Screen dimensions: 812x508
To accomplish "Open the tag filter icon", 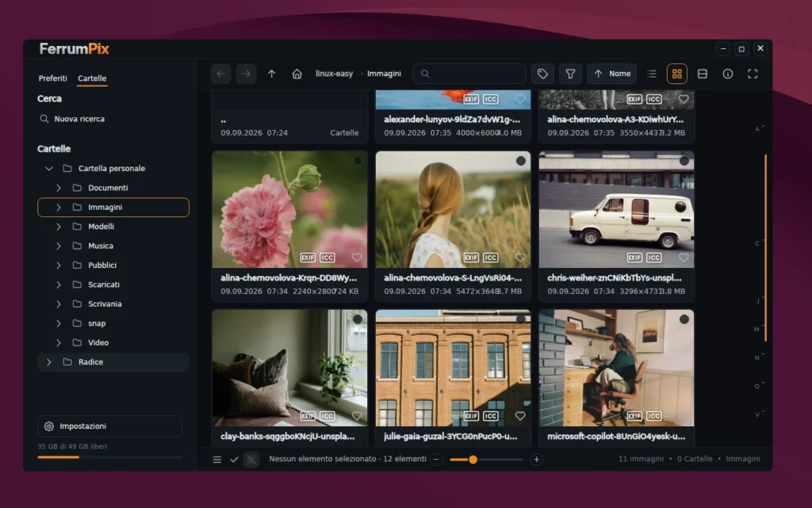I will click(542, 74).
